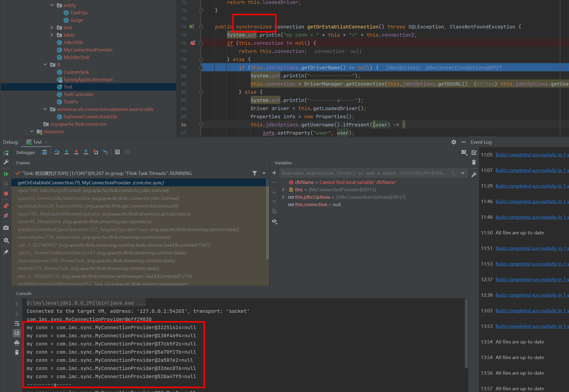Screen dimensions: 569x392
Task: Hide the Debug tool window with minus icon
Action: [x=463, y=142]
